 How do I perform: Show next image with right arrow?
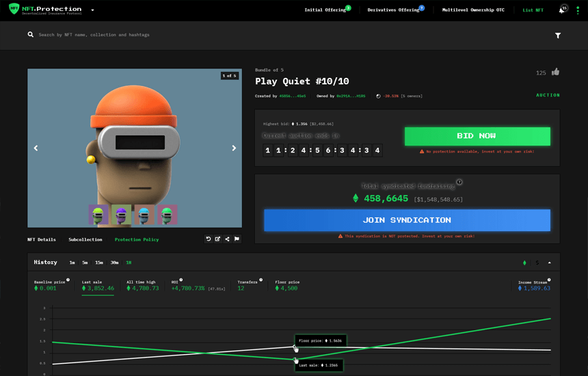click(x=234, y=148)
